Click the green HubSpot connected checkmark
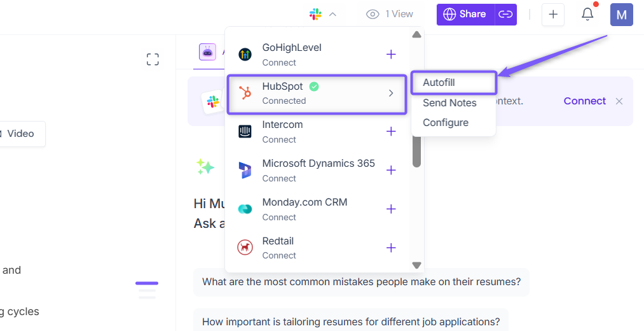 tap(314, 87)
